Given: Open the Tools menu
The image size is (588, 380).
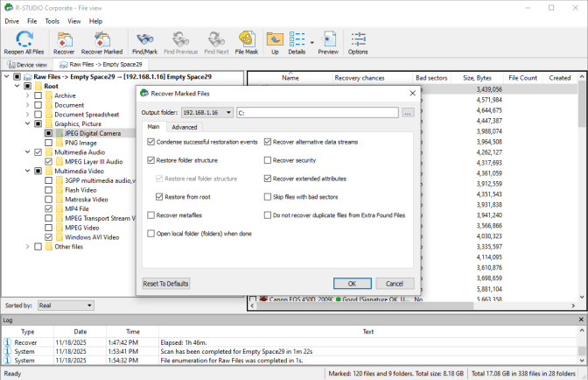Looking at the screenshot, I should pyautogui.click(x=52, y=20).
